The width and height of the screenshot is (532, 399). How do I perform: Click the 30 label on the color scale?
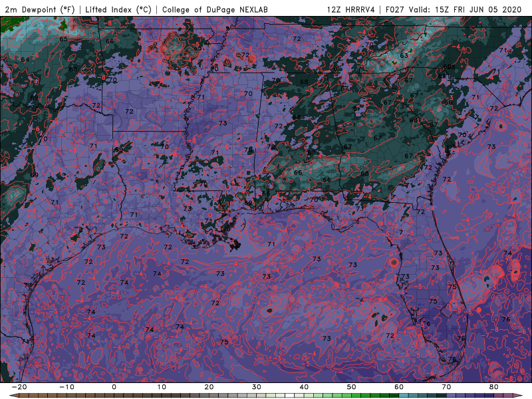pos(257,387)
